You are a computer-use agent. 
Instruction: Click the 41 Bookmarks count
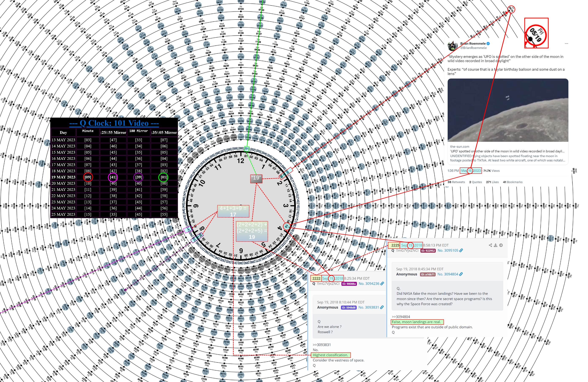(x=513, y=182)
